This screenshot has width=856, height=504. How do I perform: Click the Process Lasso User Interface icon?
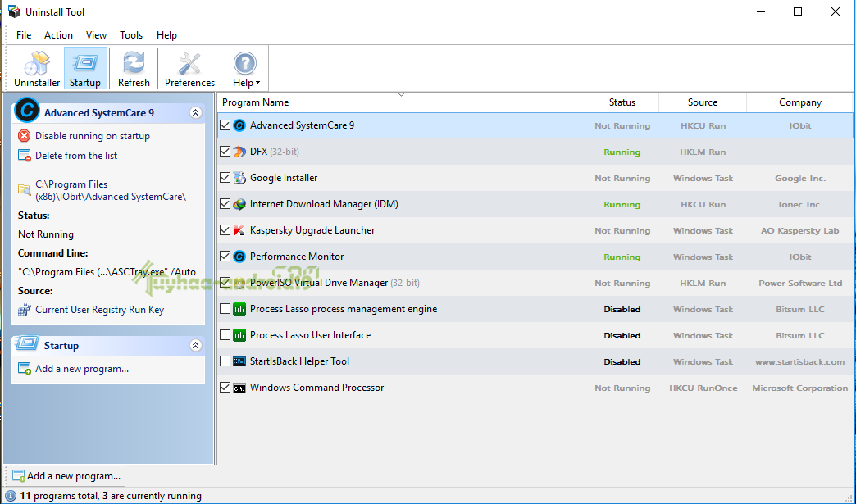pyautogui.click(x=239, y=335)
